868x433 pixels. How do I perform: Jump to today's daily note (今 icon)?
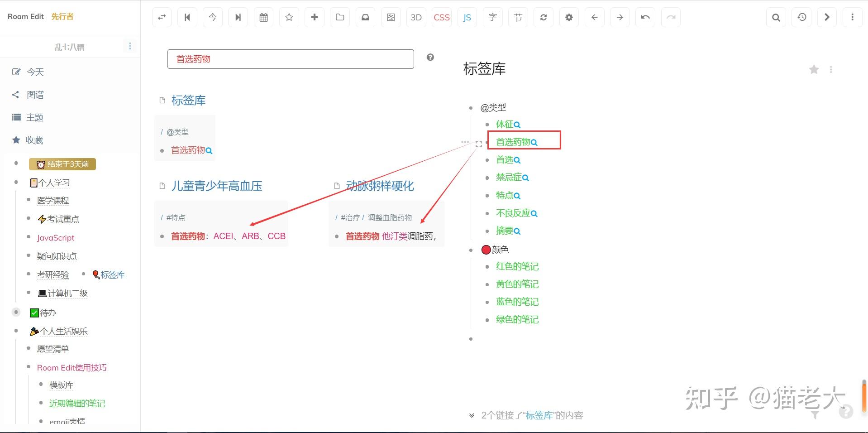pyautogui.click(x=212, y=17)
